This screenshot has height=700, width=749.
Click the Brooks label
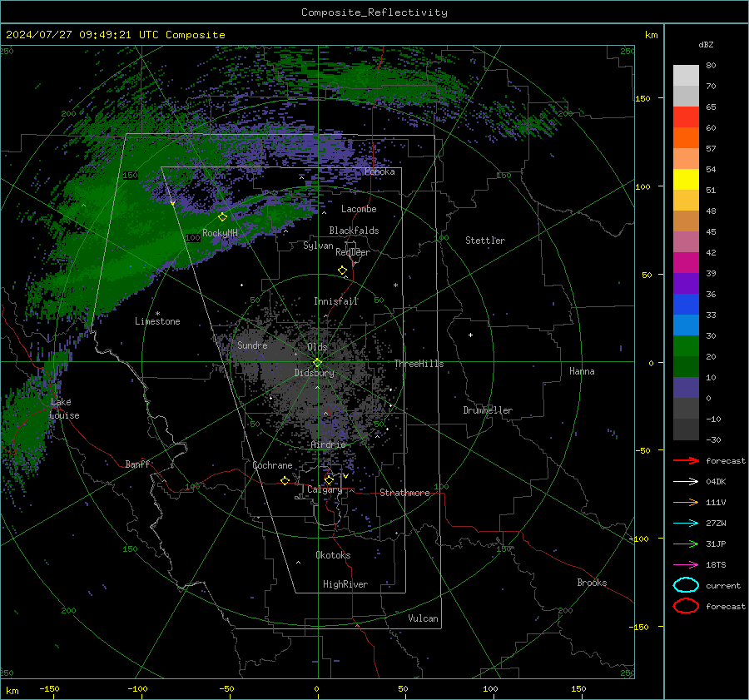(592, 583)
